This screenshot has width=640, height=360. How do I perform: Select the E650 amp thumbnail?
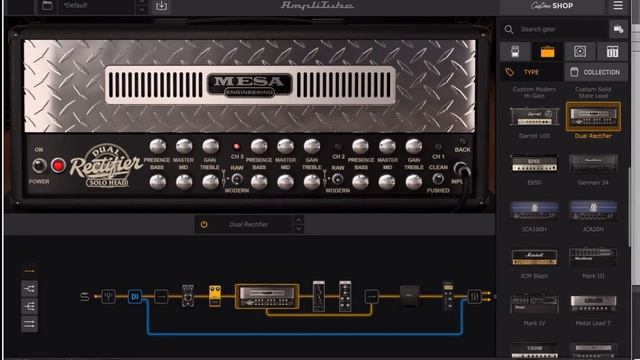(534, 164)
